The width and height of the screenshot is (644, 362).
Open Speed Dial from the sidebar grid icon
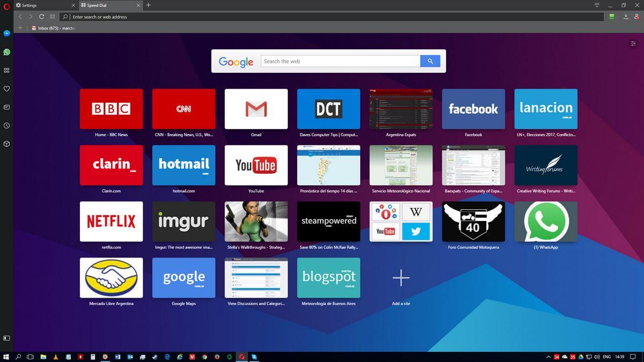pos(6,70)
